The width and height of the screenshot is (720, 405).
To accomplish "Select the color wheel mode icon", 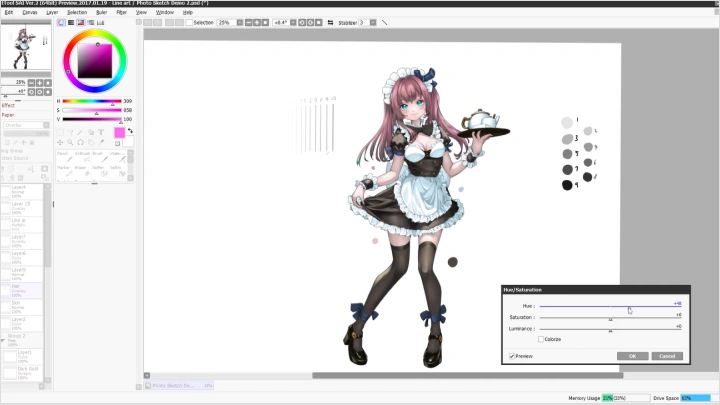I will pyautogui.click(x=61, y=22).
